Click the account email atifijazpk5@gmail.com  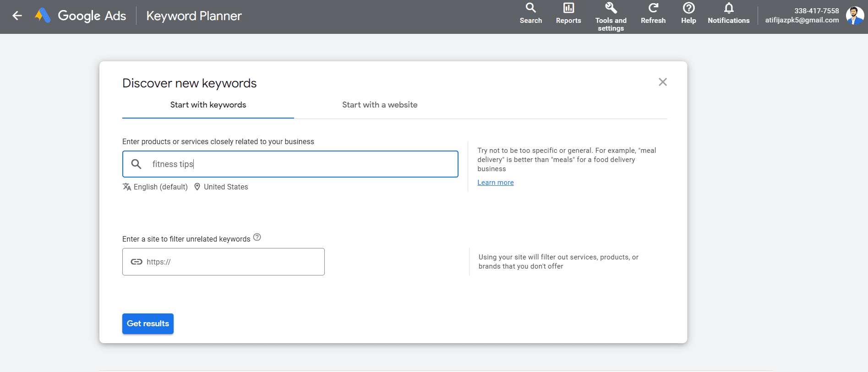[802, 20]
